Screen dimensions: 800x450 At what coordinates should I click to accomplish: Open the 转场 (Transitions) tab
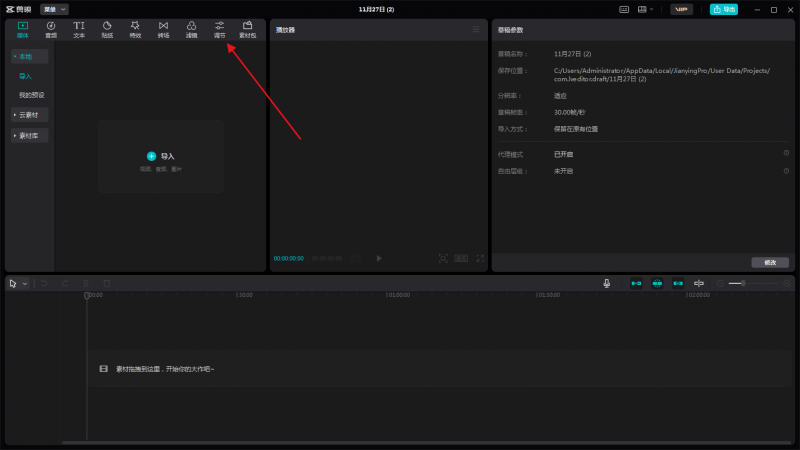[163, 30]
